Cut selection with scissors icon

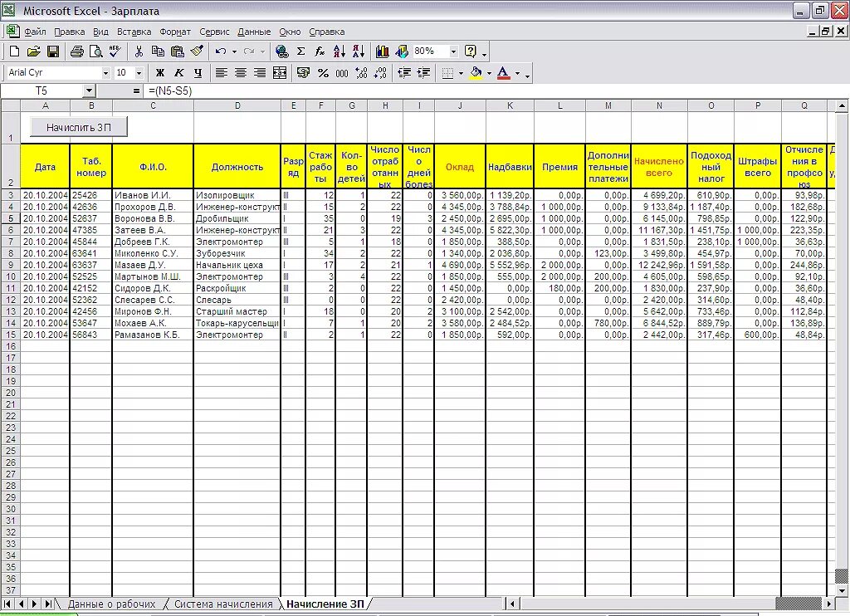[x=139, y=51]
